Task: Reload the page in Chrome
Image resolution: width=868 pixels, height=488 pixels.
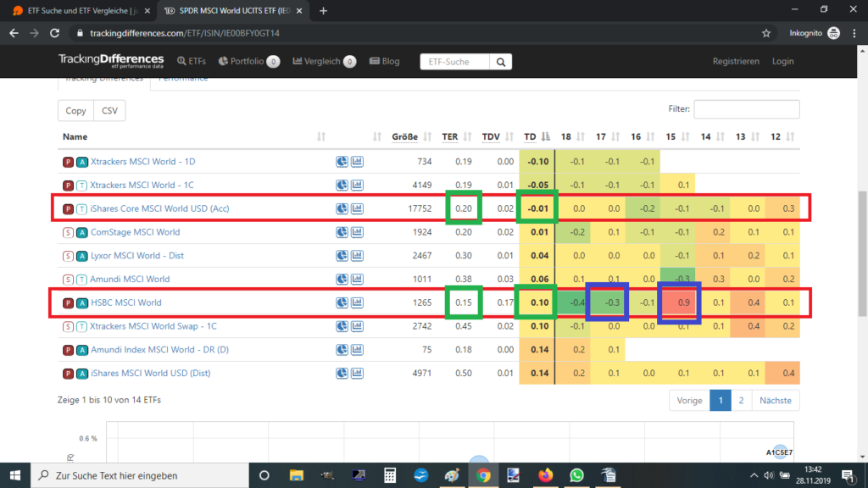Action: [x=54, y=33]
